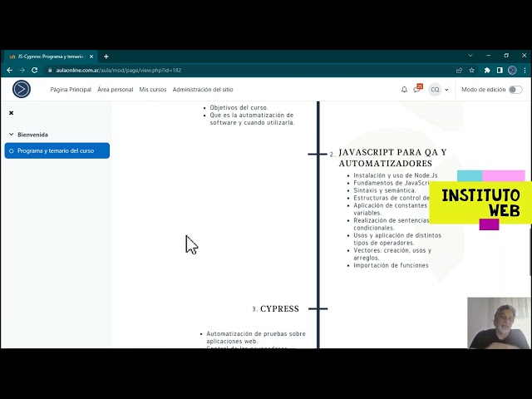532x399 pixels.
Task: Open the Chrome three-dot menu
Action: (x=525, y=70)
